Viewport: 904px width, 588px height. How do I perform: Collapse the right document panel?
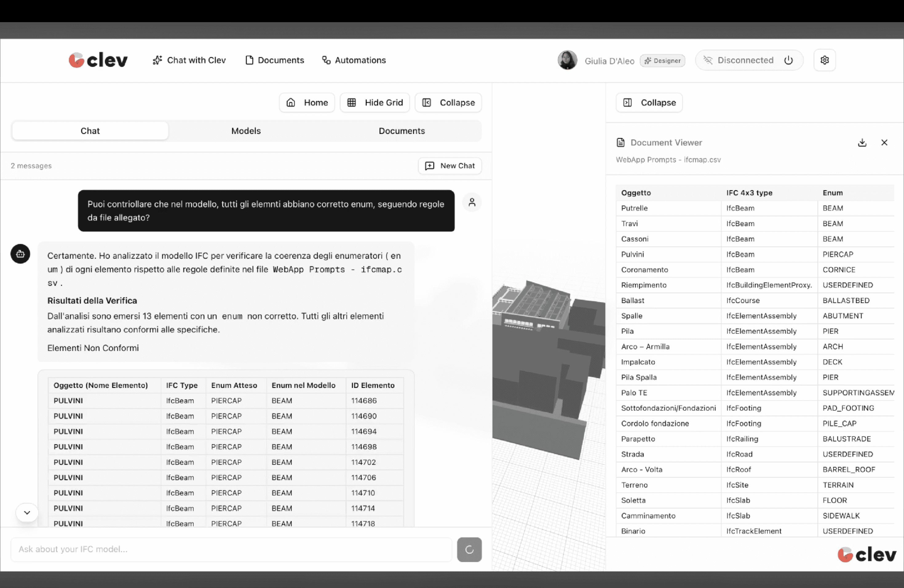(x=649, y=102)
